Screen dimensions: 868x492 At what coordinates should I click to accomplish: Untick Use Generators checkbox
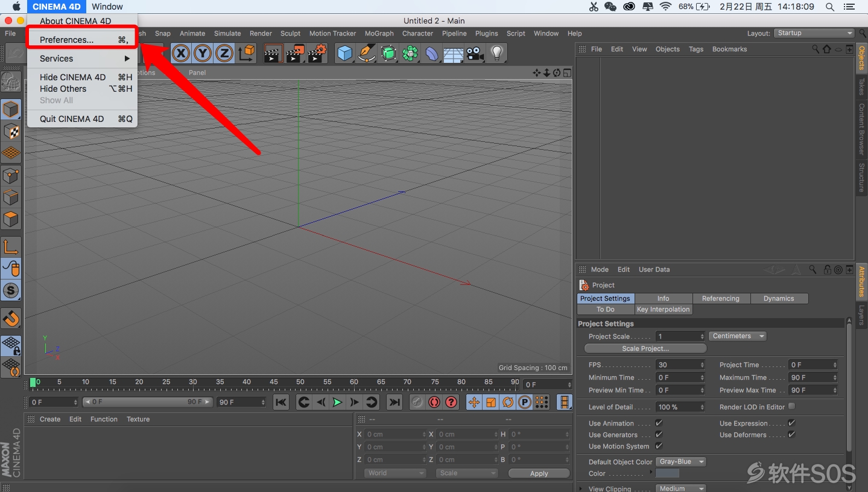point(659,435)
